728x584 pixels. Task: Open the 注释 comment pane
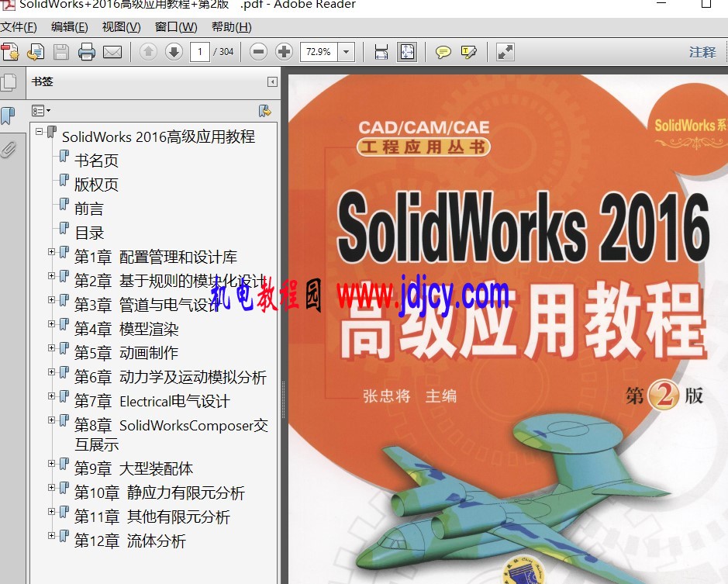click(702, 52)
